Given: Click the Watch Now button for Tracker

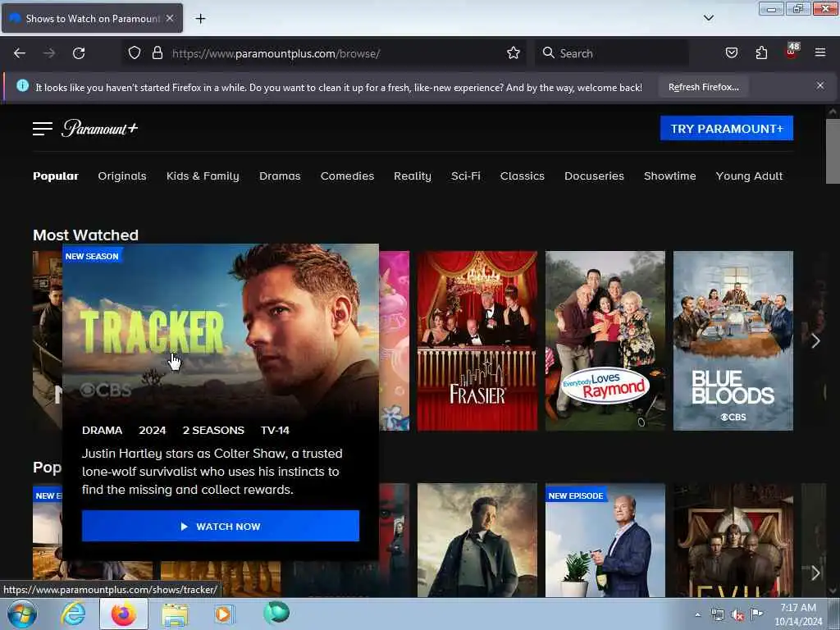Looking at the screenshot, I should 220,526.
